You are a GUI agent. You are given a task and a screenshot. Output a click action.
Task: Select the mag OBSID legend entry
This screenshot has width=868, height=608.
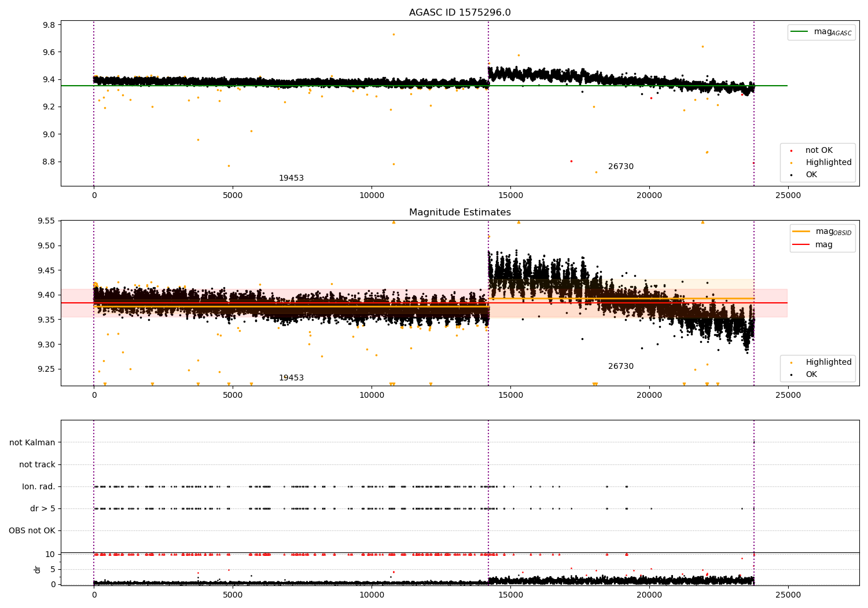[822, 232]
